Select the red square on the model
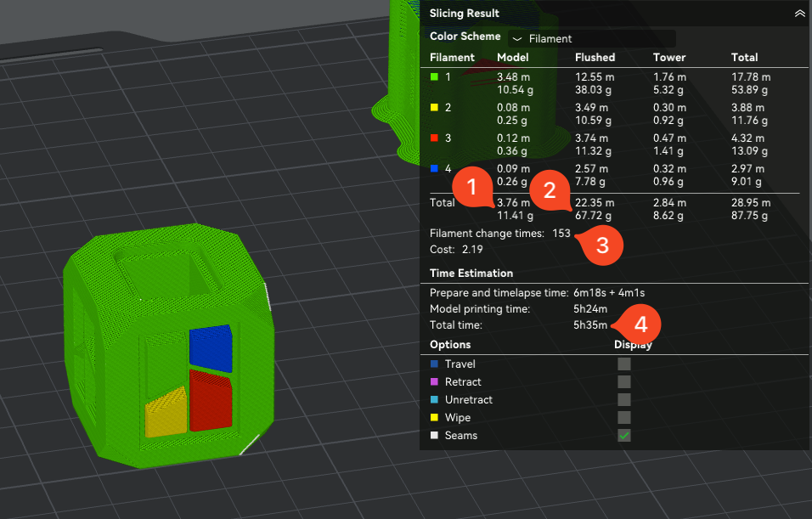 [x=210, y=400]
